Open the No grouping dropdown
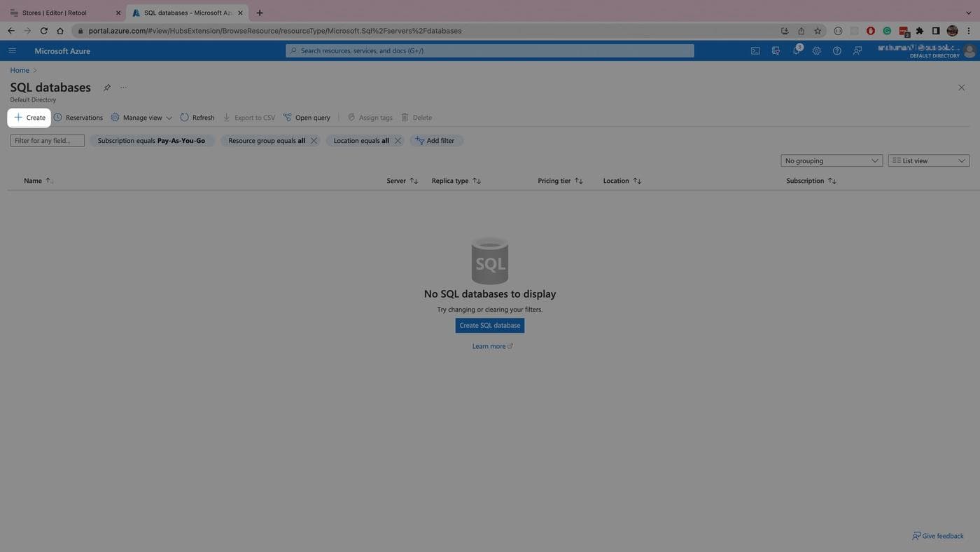Screen dimensions: 980x552 point(831,161)
